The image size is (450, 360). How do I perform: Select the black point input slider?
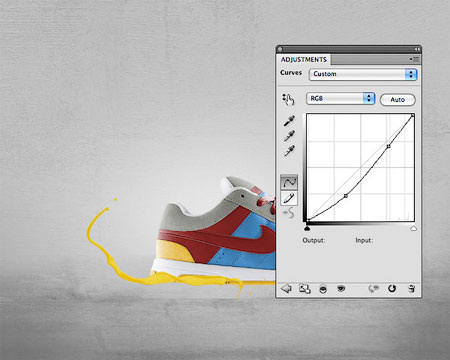[307, 228]
